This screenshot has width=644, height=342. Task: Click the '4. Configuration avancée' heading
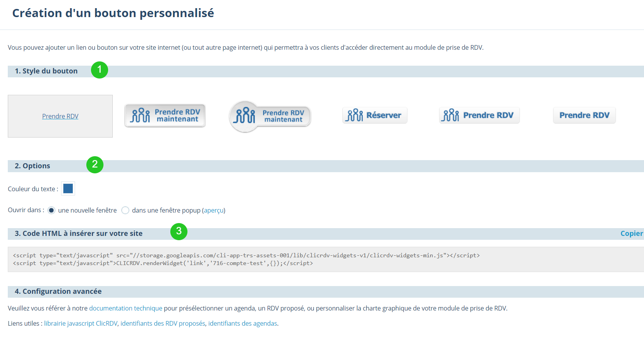[x=58, y=291]
